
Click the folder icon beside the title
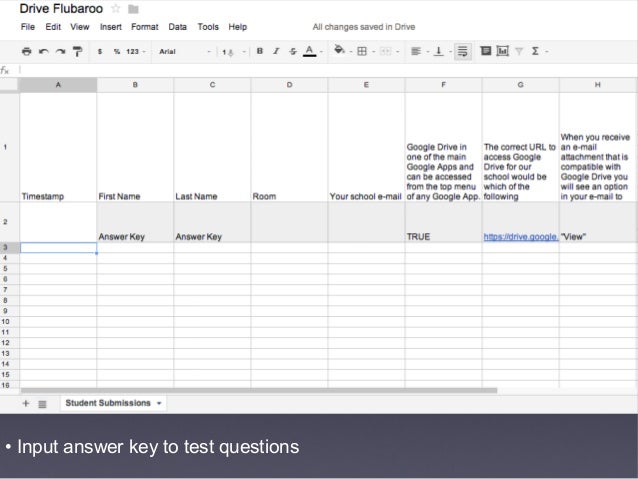tap(133, 8)
